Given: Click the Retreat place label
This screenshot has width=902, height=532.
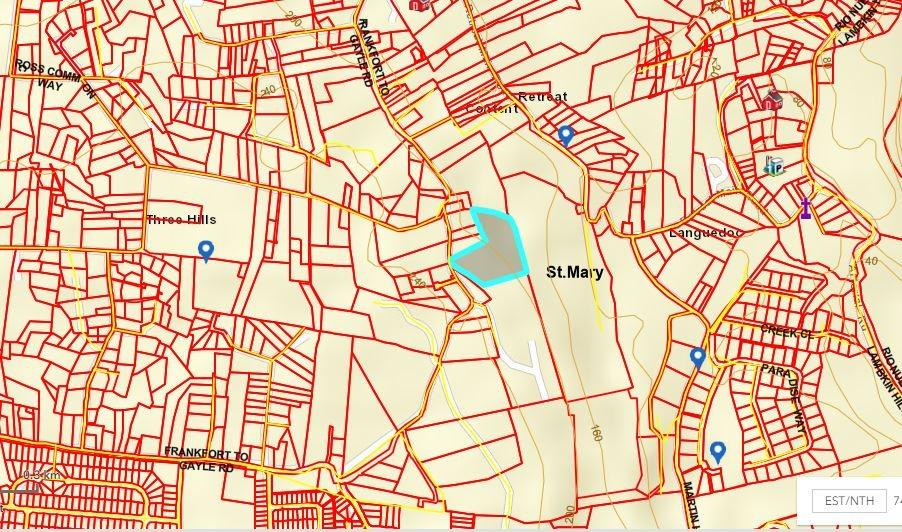Looking at the screenshot, I should click(543, 97).
